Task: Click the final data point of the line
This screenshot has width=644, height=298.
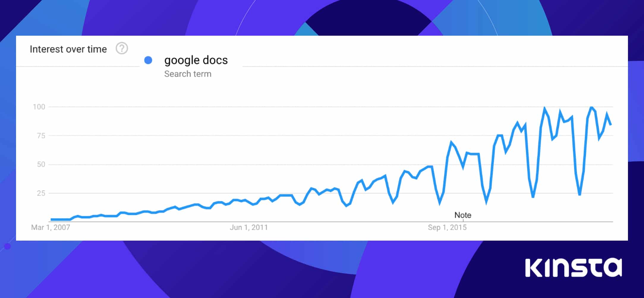Action: click(x=610, y=124)
